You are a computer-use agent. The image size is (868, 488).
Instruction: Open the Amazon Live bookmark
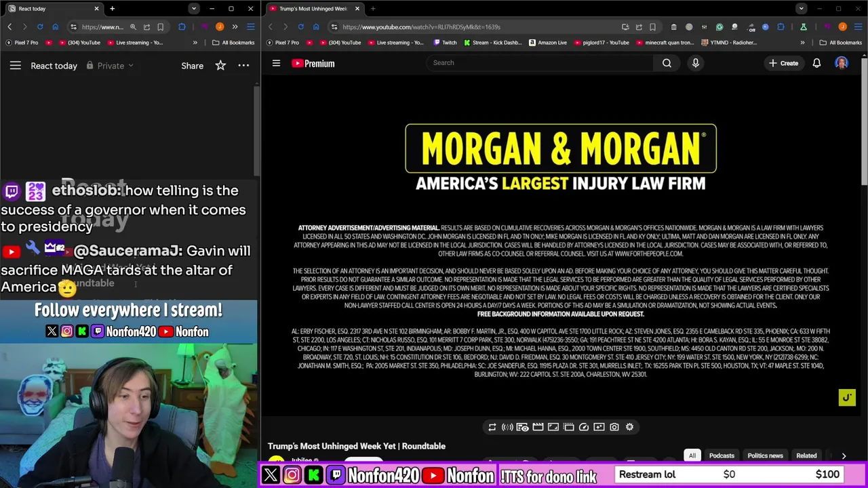[x=547, y=42]
